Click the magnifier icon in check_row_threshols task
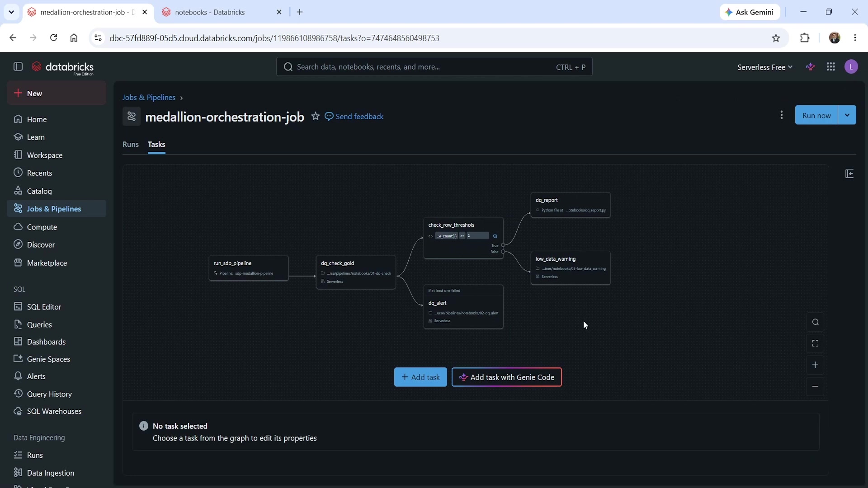The height and width of the screenshot is (488, 868). tap(495, 236)
